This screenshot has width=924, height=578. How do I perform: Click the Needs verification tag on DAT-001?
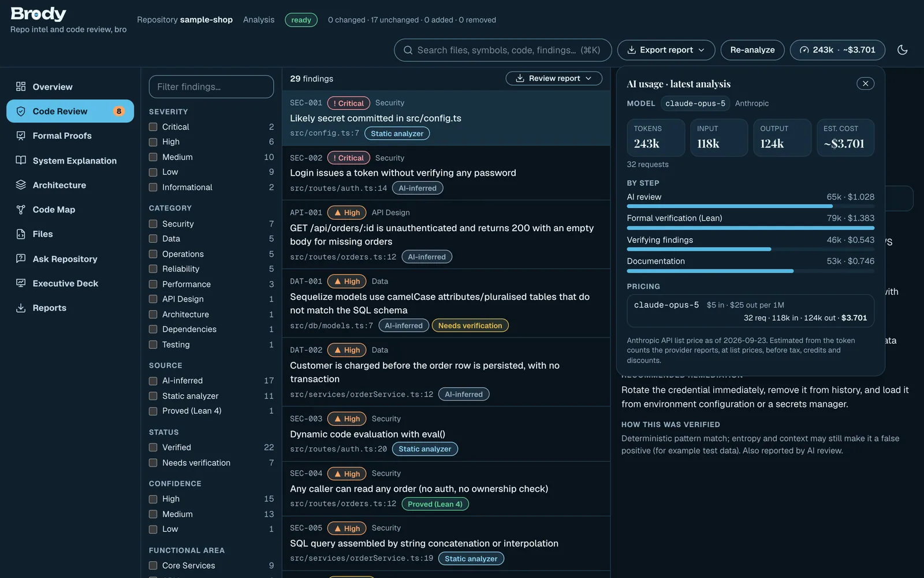click(470, 326)
